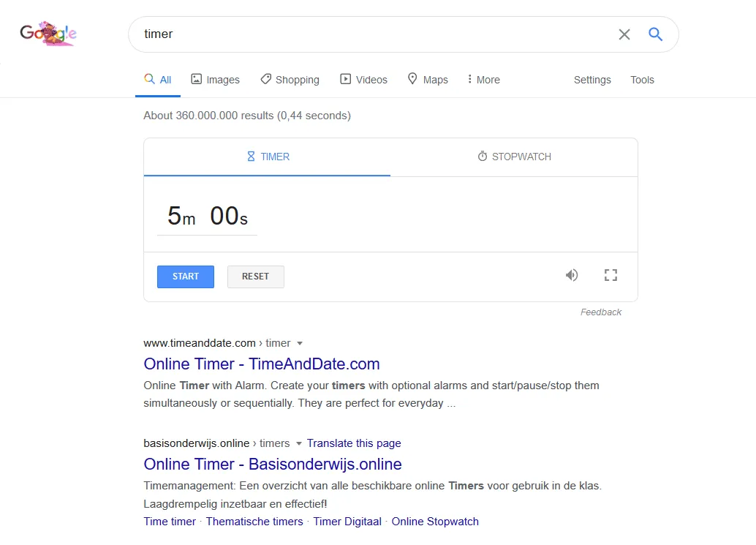Select the All results tab
This screenshot has width=756, height=545.
click(x=158, y=80)
